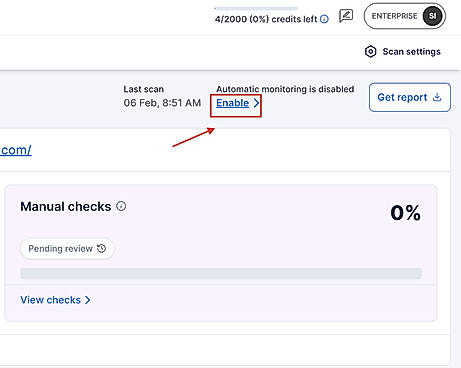This screenshot has height=368, width=461.
Task: Click the clock icon in Pending review
Action: 101,248
